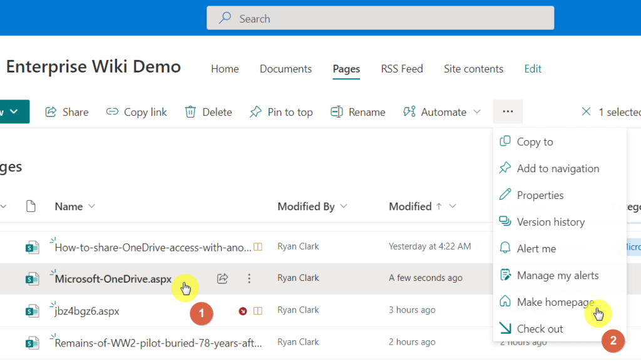Choose Alert me from the menu
641x364 pixels.
click(560, 248)
